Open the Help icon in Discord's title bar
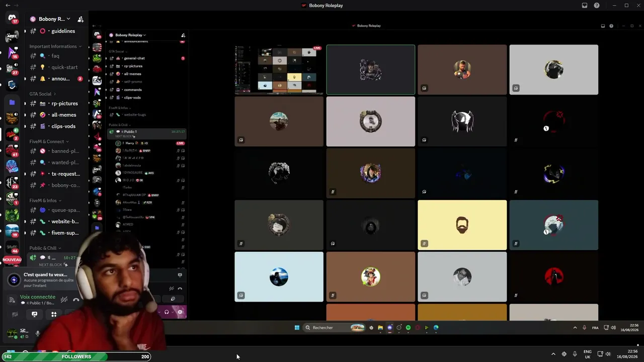This screenshot has width=644, height=362. pyautogui.click(x=597, y=6)
